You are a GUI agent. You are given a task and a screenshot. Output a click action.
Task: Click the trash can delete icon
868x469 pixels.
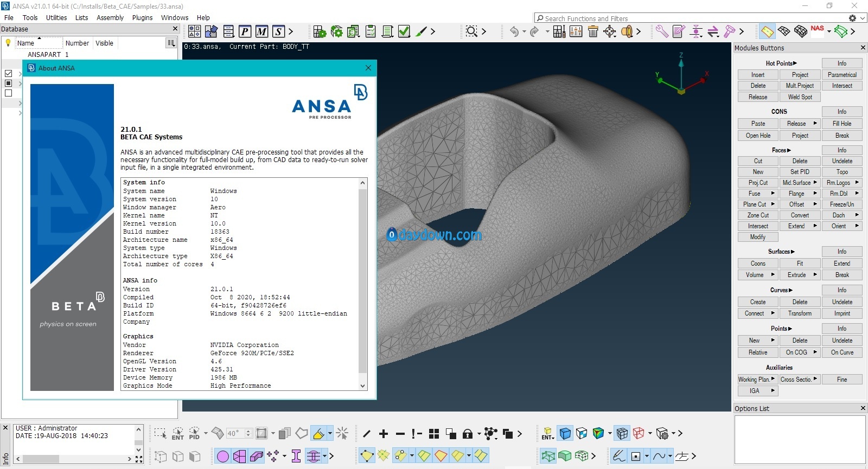click(593, 31)
